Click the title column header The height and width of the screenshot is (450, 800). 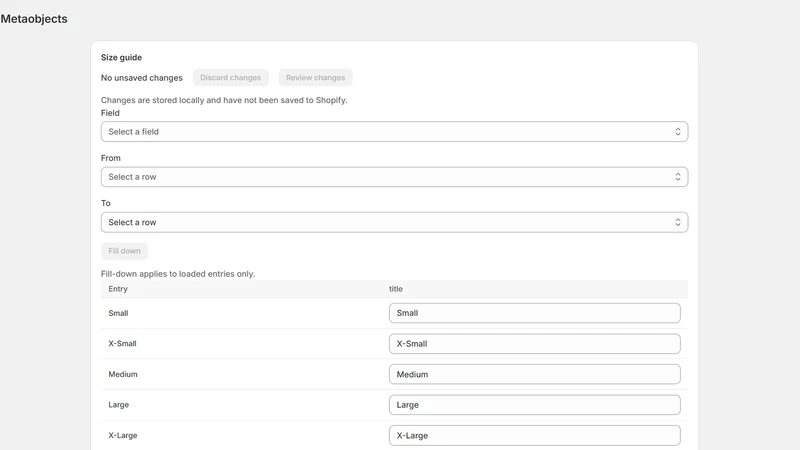pos(396,289)
